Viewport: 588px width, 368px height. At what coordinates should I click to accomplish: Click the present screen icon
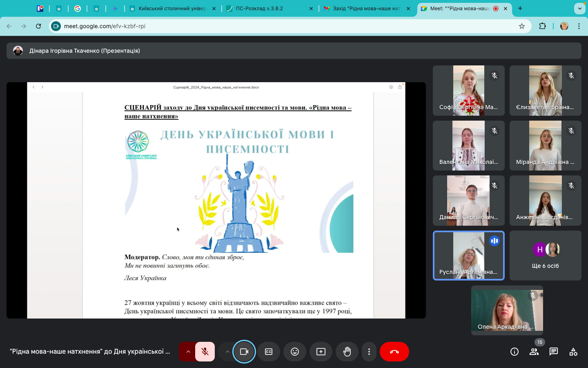click(x=321, y=352)
